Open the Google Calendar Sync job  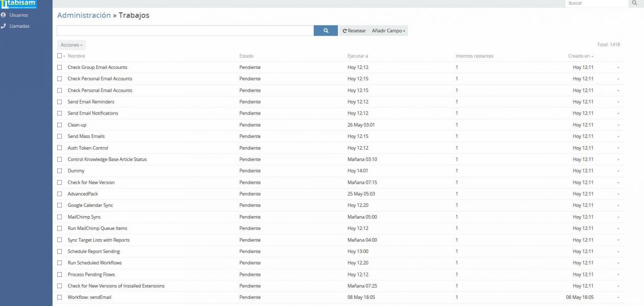(90, 205)
